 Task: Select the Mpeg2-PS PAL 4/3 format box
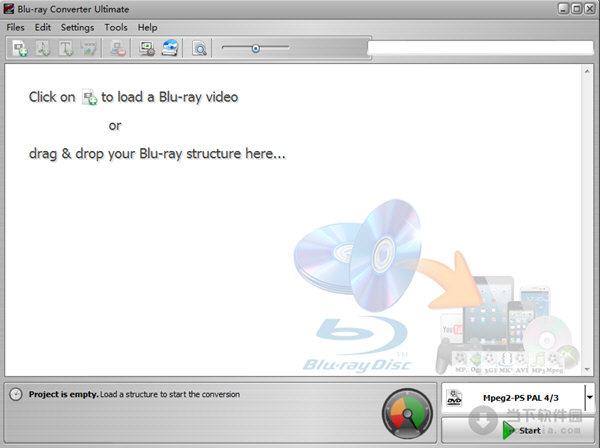click(518, 398)
